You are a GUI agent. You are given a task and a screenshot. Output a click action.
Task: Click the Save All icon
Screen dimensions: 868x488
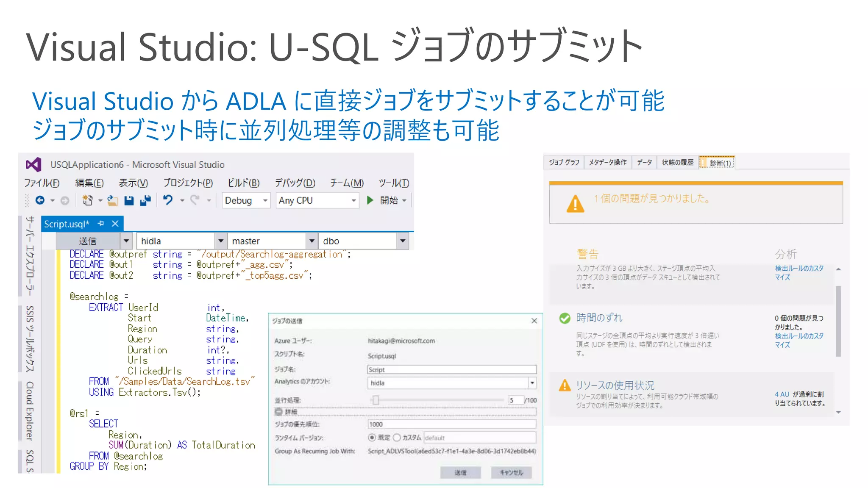[x=145, y=200]
